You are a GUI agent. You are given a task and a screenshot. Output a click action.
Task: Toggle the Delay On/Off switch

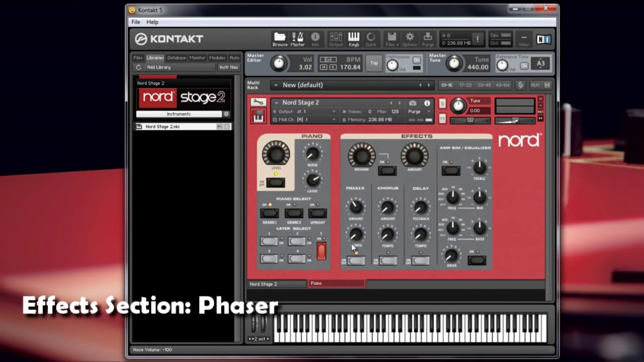tap(420, 260)
